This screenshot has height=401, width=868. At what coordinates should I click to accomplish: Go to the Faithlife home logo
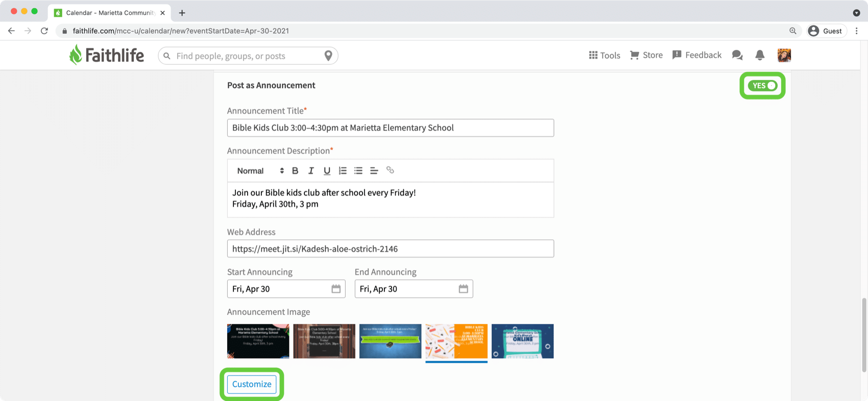(x=107, y=55)
